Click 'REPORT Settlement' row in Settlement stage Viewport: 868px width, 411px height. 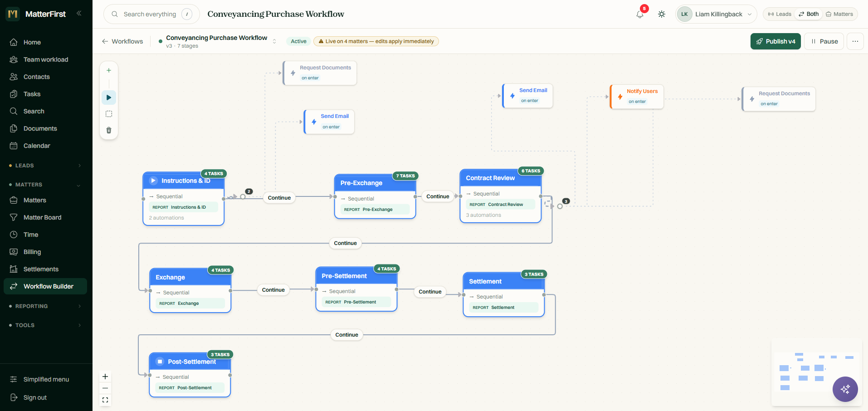(504, 308)
